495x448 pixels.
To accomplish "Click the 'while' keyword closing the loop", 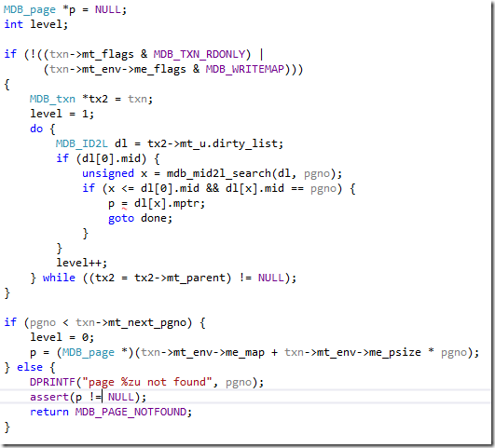I will [x=59, y=278].
